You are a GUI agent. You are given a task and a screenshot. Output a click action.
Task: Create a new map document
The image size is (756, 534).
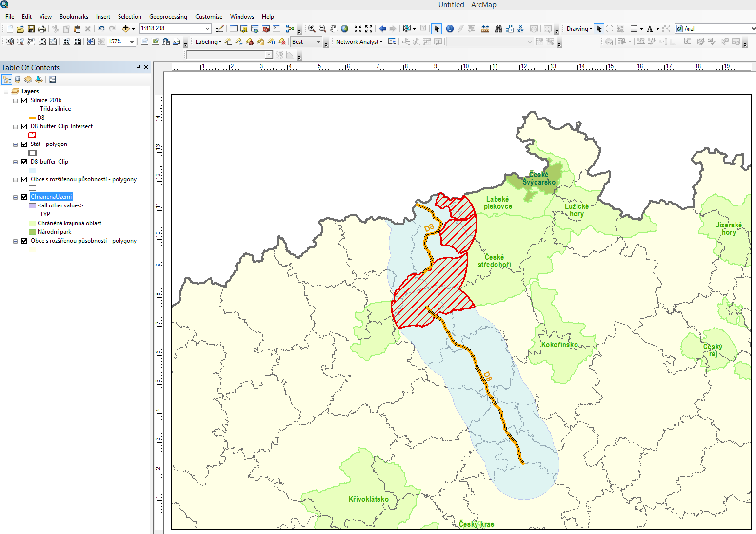pyautogui.click(x=10, y=29)
